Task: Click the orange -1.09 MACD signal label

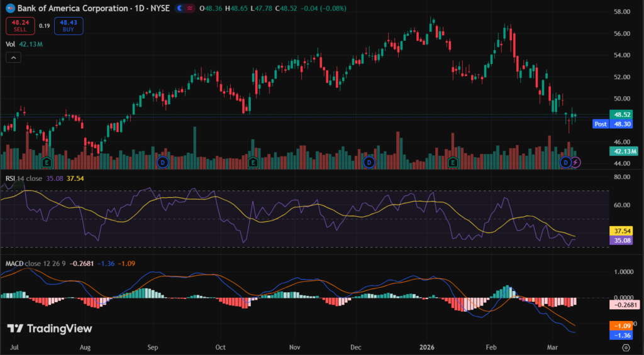Action: pos(624,325)
